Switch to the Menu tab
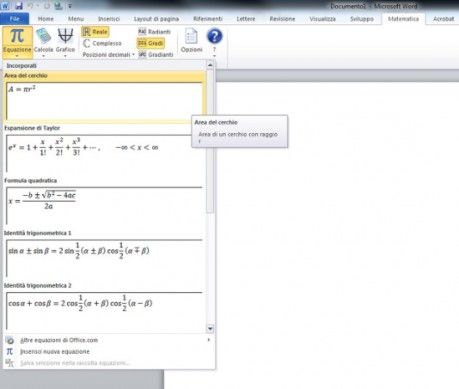The image size is (459, 389). 76,19
